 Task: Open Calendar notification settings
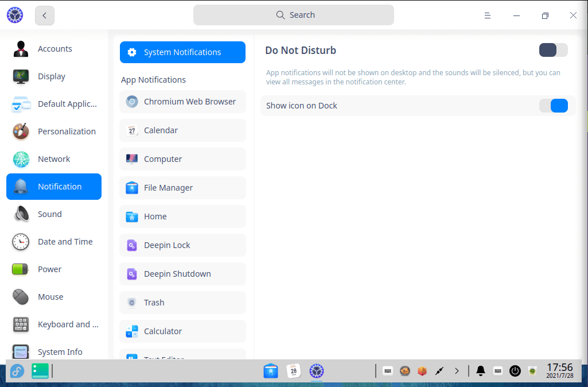pos(182,130)
